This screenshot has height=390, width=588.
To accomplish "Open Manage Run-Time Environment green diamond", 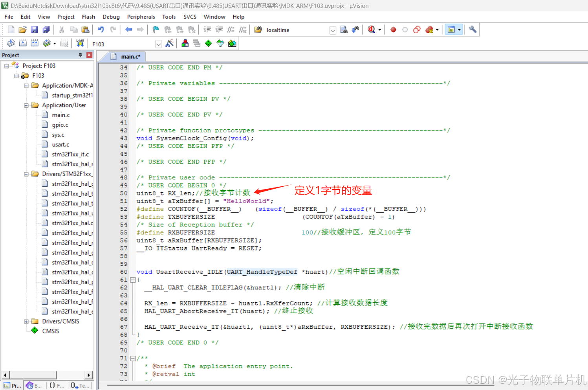I will tap(209, 44).
